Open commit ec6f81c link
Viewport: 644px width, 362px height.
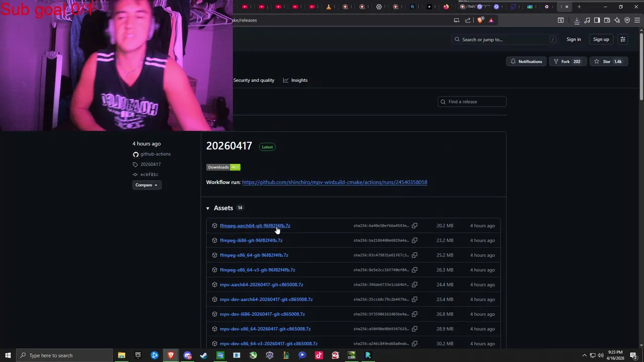pyautogui.click(x=149, y=174)
